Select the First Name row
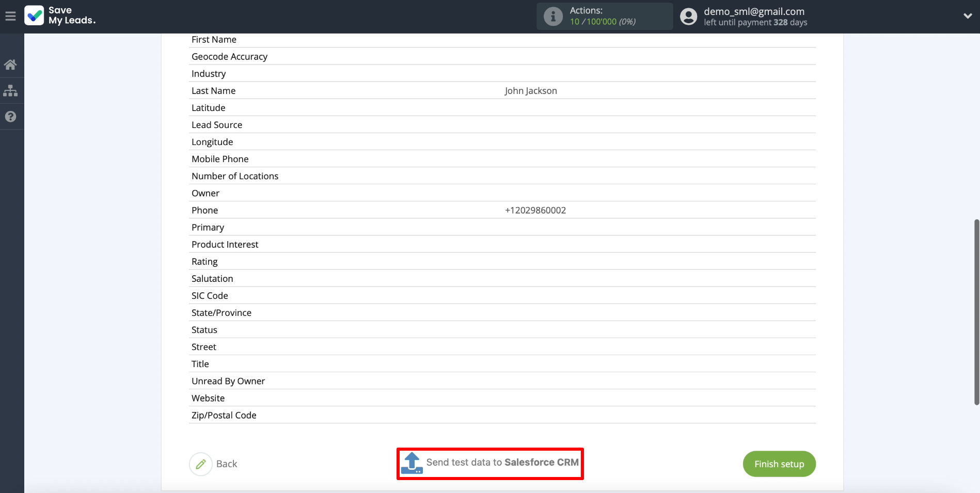980x493 pixels. point(502,40)
